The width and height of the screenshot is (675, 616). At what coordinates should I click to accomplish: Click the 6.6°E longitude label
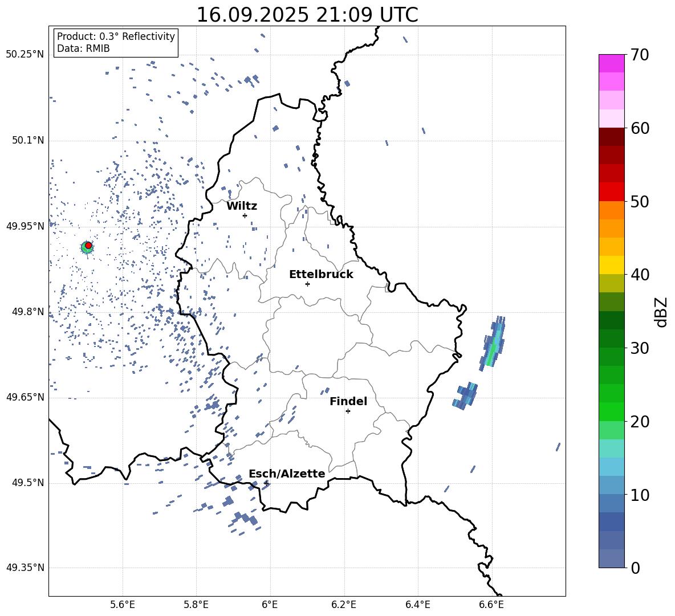pos(491,605)
